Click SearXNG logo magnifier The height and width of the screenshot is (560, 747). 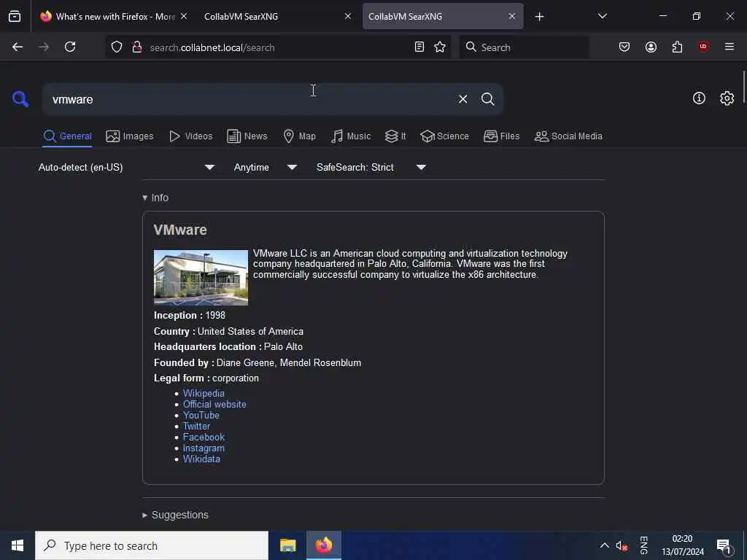coord(20,99)
